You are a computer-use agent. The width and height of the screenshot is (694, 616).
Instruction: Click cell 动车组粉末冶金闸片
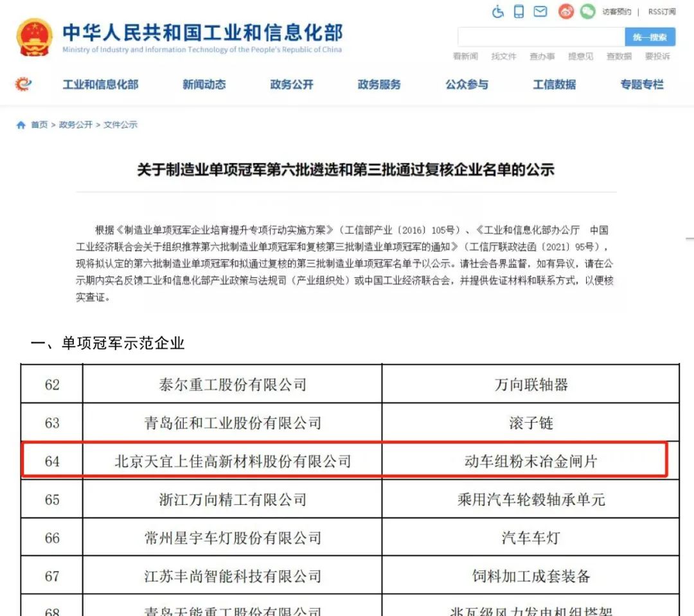pos(531,461)
